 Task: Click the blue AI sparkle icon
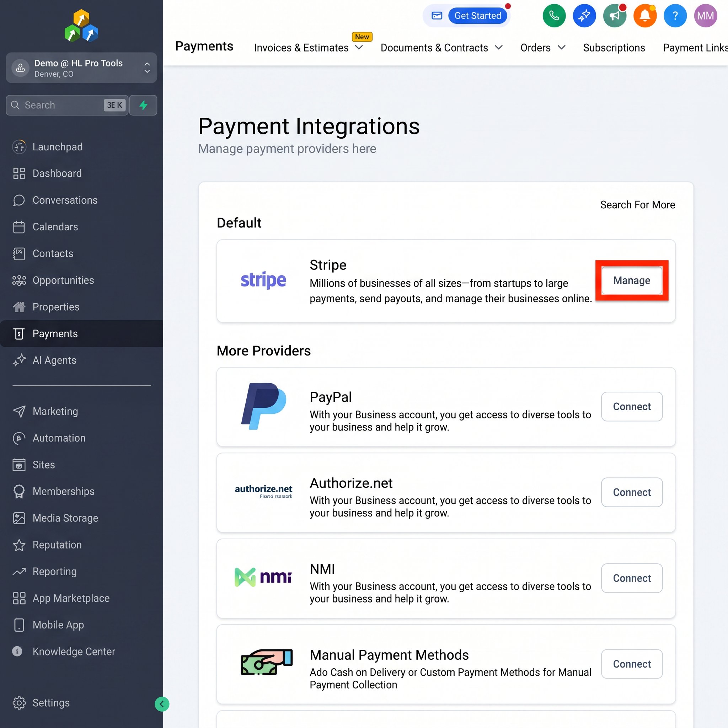point(584,15)
